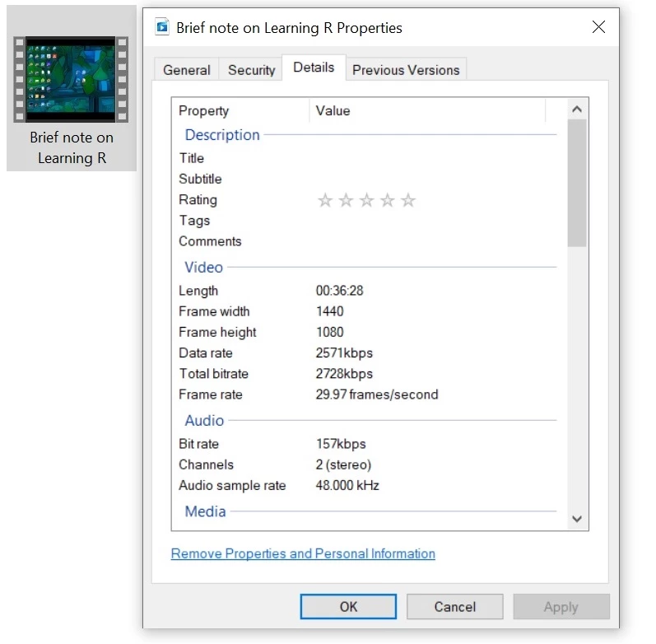Select the Channels value 2 (stereo)
656x644 pixels.
[x=343, y=464]
